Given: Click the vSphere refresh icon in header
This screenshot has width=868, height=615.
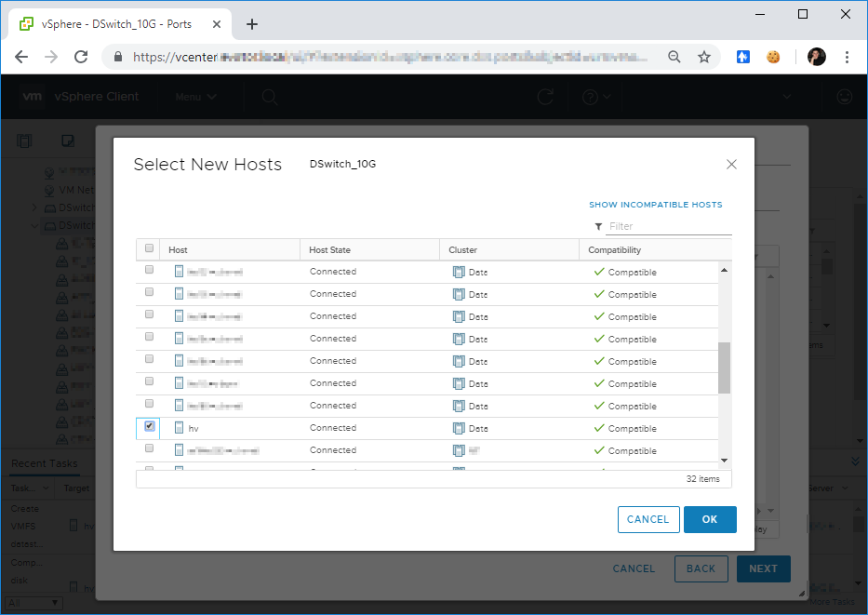Looking at the screenshot, I should coord(545,97).
